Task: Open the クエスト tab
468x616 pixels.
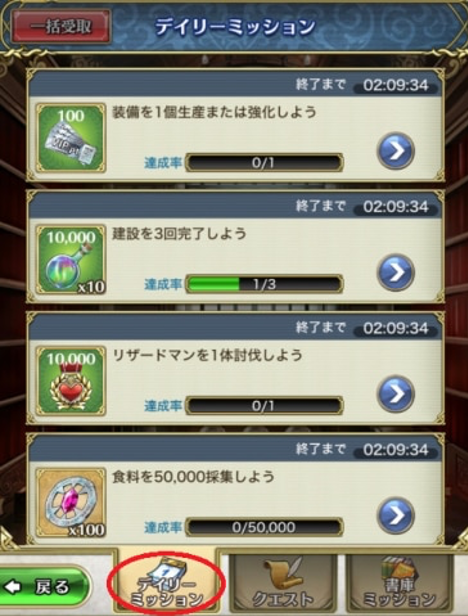Action: pos(283,583)
